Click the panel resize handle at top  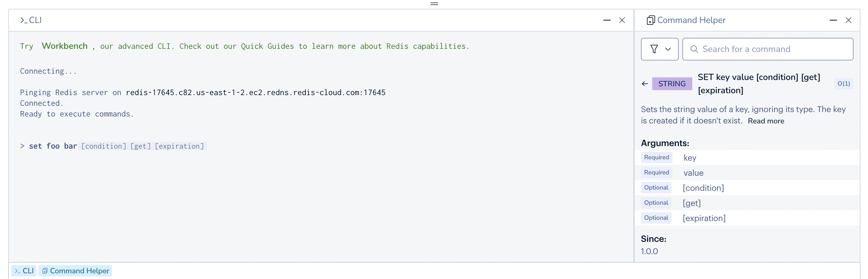[434, 4]
